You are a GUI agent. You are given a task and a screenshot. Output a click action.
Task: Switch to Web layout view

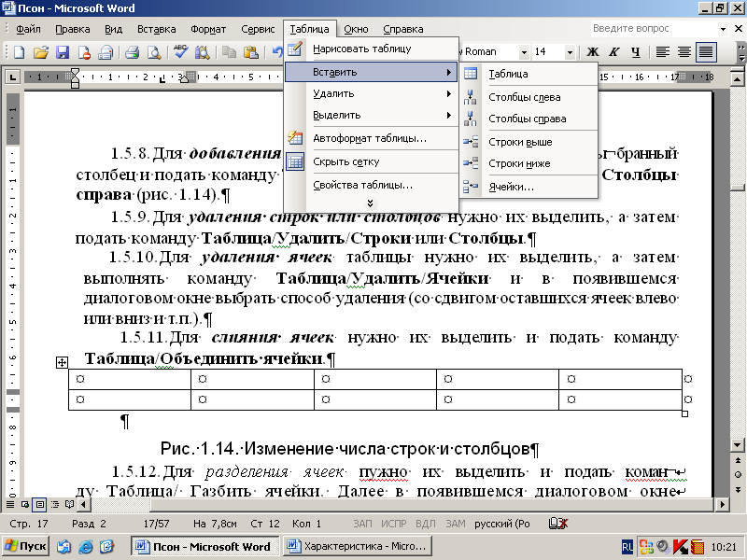click(25, 504)
